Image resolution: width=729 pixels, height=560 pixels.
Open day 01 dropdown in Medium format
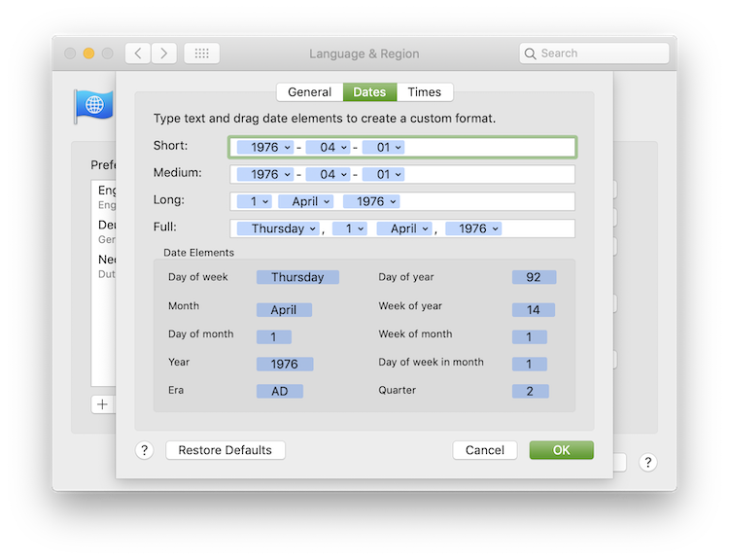pyautogui.click(x=384, y=174)
